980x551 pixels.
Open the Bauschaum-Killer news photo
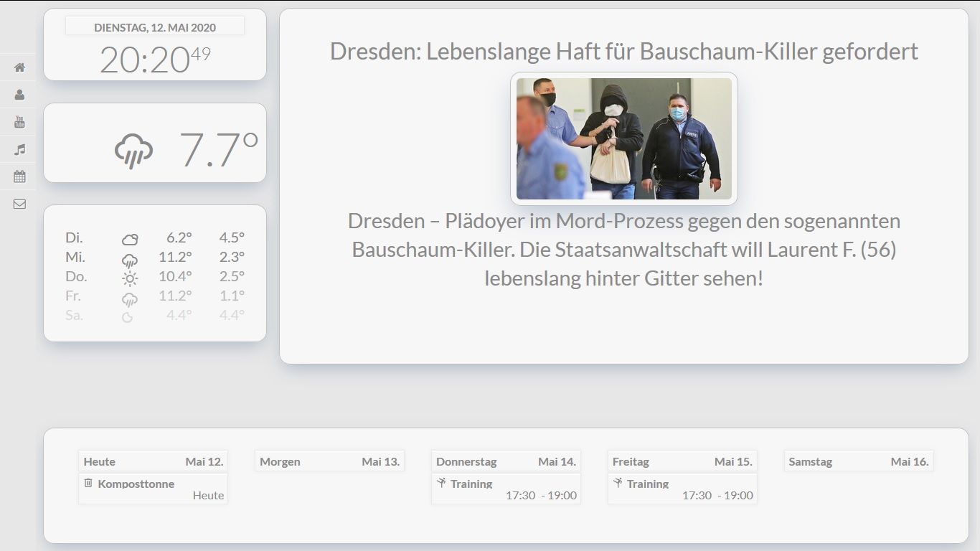624,138
